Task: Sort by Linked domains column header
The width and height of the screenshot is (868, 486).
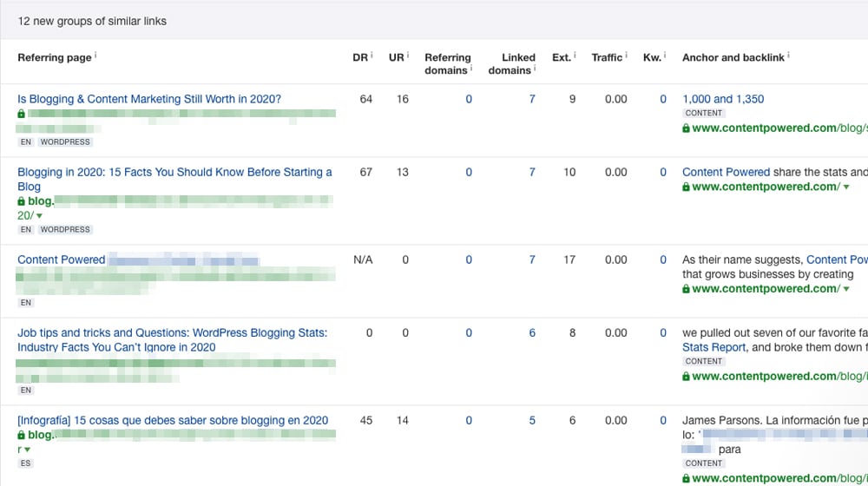Action: click(511, 63)
